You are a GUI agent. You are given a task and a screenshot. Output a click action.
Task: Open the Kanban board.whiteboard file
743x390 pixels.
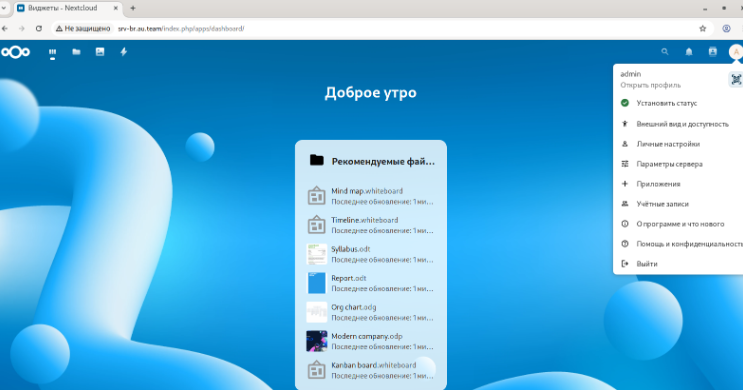point(371,370)
